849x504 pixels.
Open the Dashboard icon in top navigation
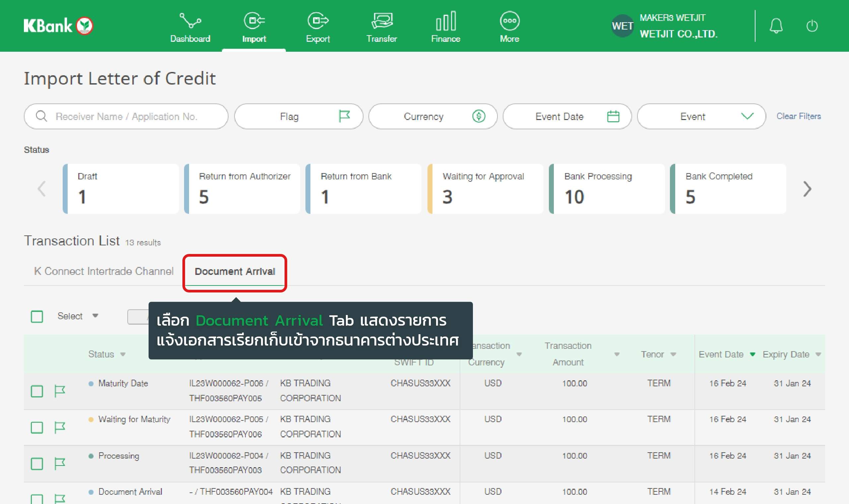[x=190, y=21]
